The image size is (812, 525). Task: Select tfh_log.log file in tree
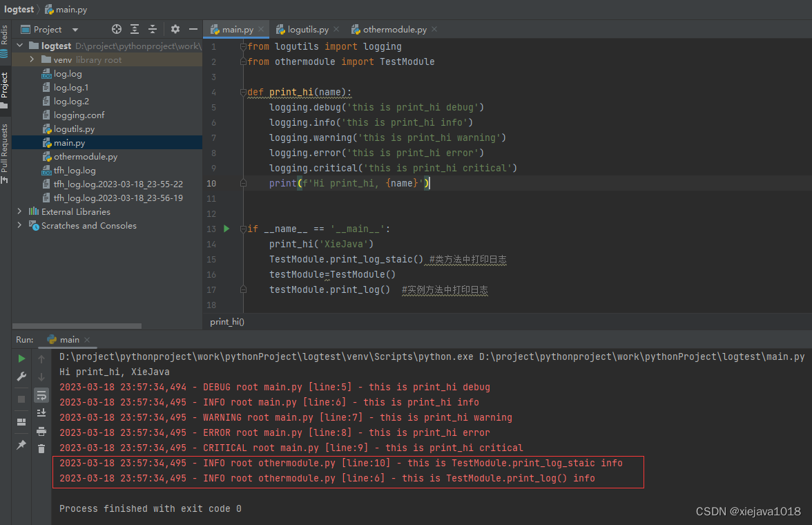[74, 171]
